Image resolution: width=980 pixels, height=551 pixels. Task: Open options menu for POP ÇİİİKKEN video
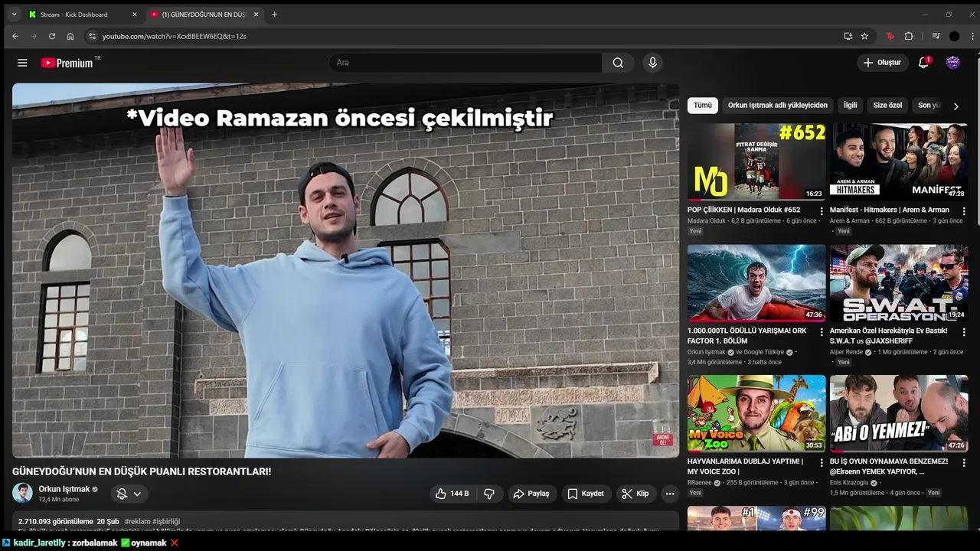click(822, 211)
